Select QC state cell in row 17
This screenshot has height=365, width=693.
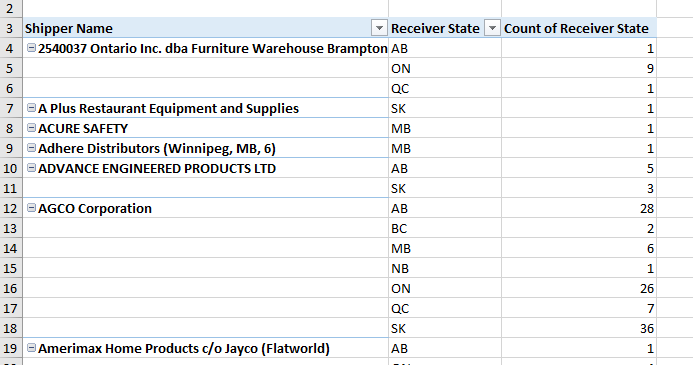pos(445,308)
